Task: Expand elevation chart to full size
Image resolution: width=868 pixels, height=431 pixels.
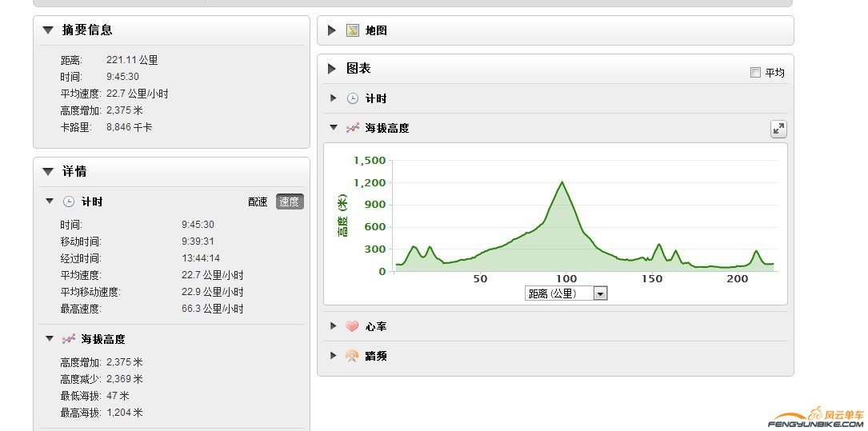Action: pyautogui.click(x=778, y=129)
